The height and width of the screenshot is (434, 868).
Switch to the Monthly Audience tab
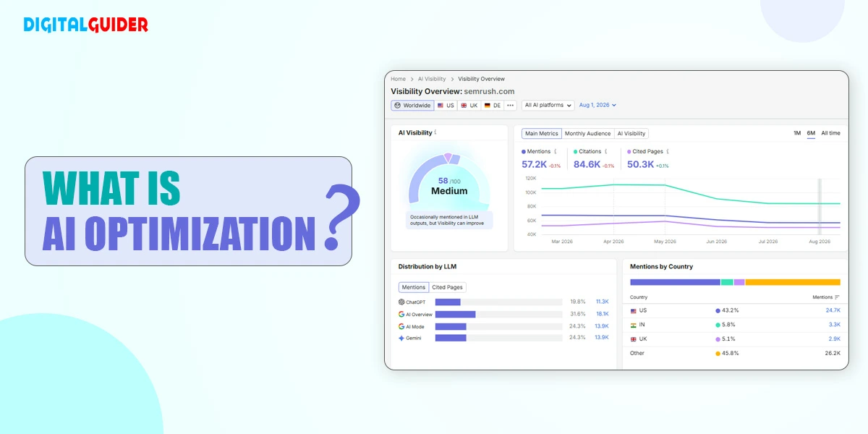[x=587, y=134]
